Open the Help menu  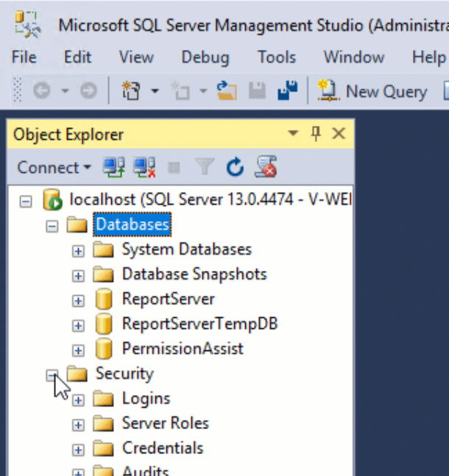click(429, 57)
